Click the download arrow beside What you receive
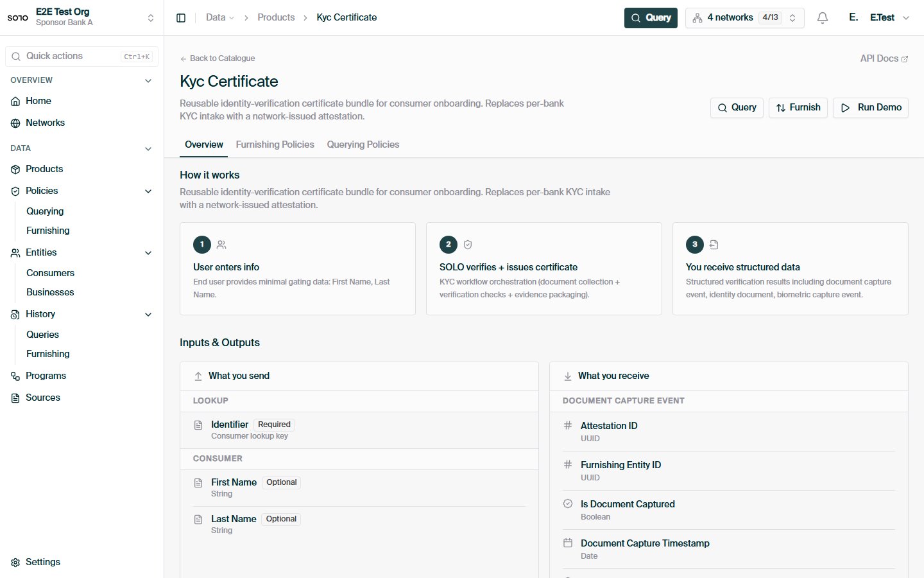The image size is (924, 578). pos(568,376)
